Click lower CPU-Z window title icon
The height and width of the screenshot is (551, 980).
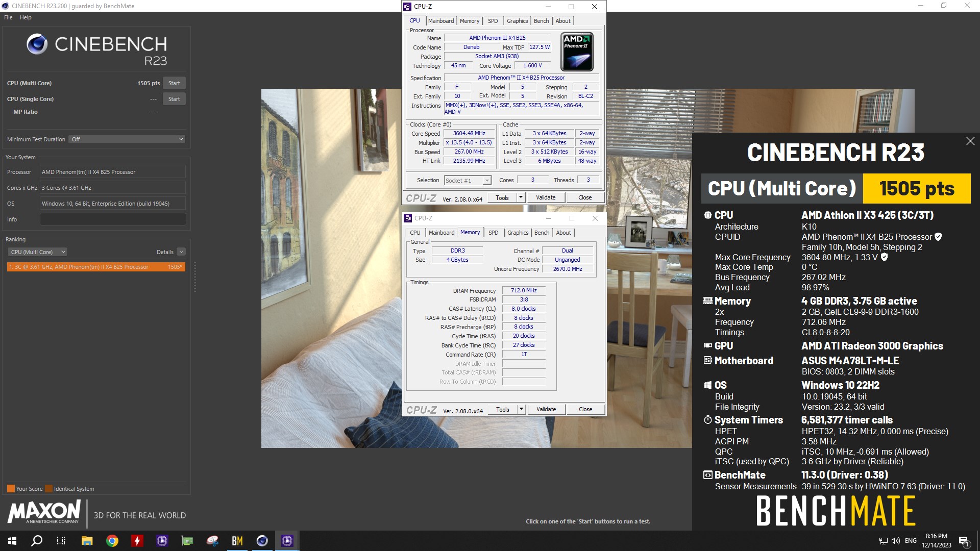408,218
